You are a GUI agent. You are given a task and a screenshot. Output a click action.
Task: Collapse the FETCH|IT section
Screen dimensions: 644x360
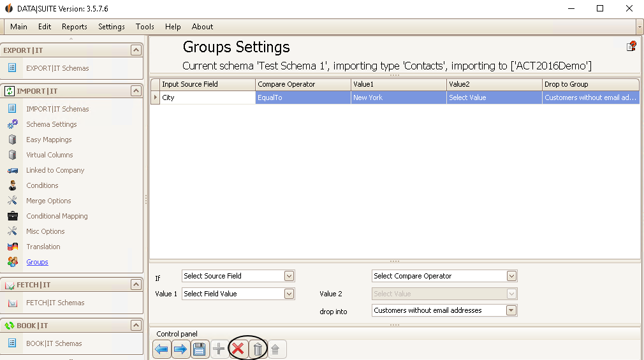(136, 284)
